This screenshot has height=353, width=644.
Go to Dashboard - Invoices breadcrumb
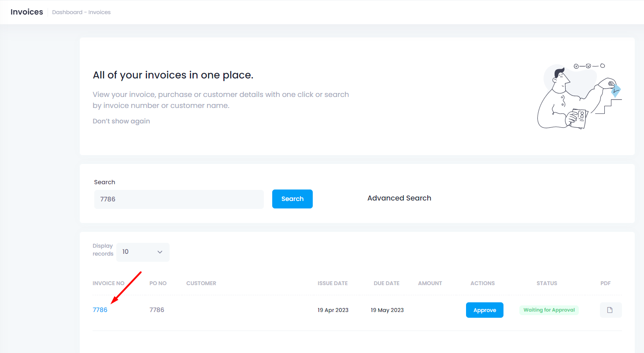click(81, 12)
